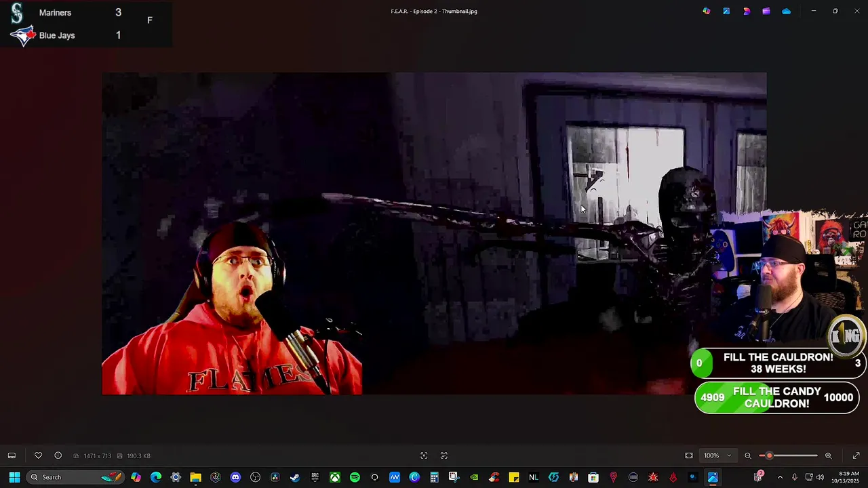Open DaVinci Resolve from the taskbar

click(x=275, y=477)
